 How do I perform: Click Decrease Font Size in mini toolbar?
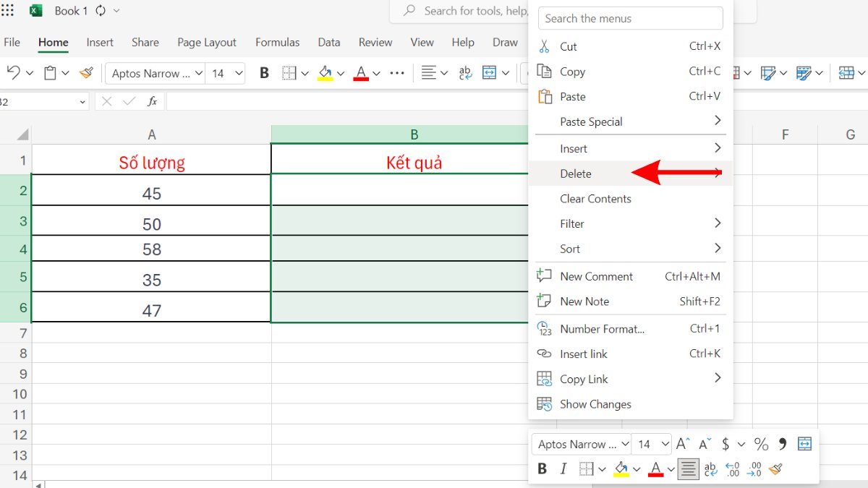tap(705, 444)
